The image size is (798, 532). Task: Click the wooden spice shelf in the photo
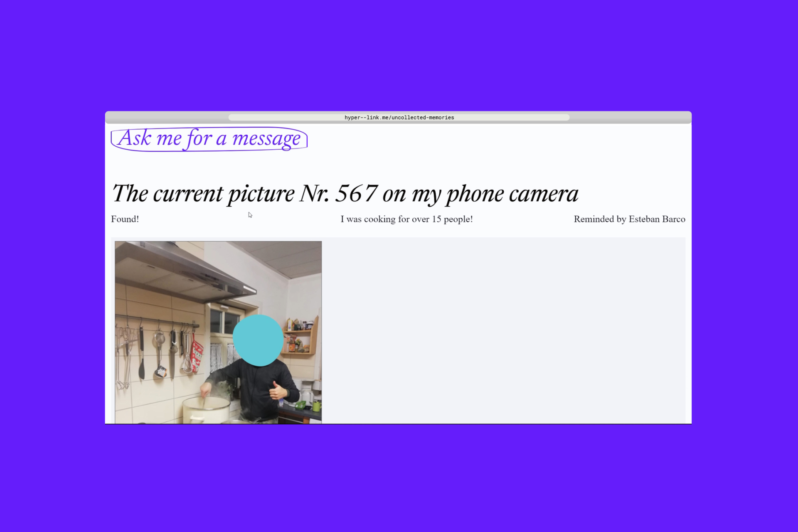coord(301,336)
